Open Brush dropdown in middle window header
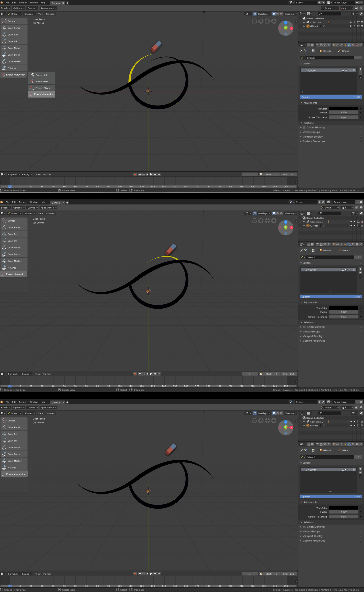Viewport: 364px width, 592px height. [x=6, y=208]
